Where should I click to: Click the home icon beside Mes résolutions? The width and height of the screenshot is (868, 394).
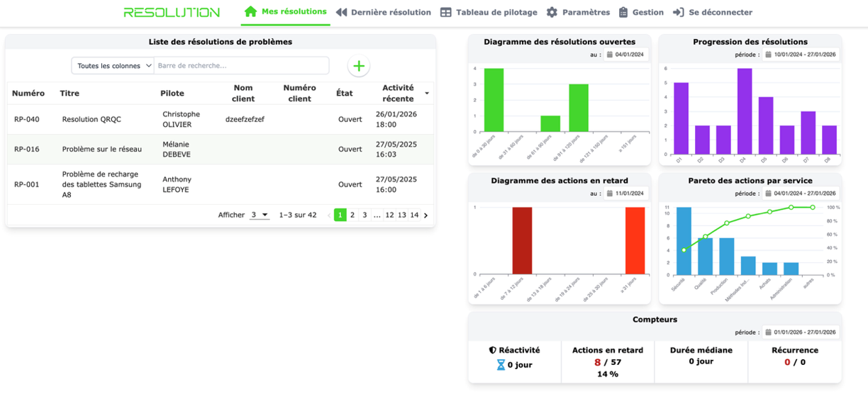click(250, 12)
